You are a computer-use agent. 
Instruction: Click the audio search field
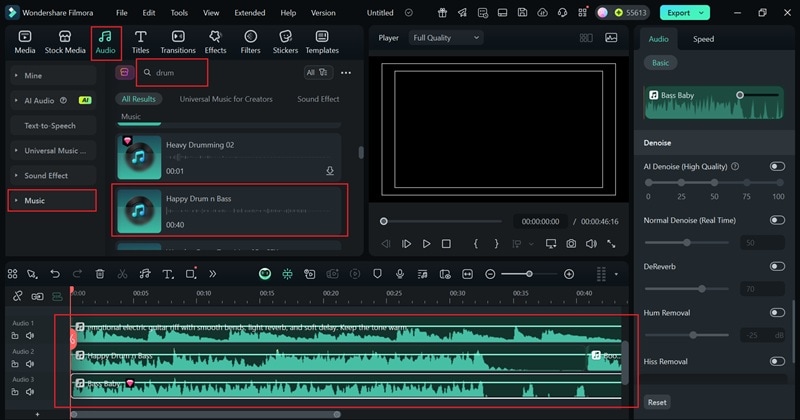(172, 72)
